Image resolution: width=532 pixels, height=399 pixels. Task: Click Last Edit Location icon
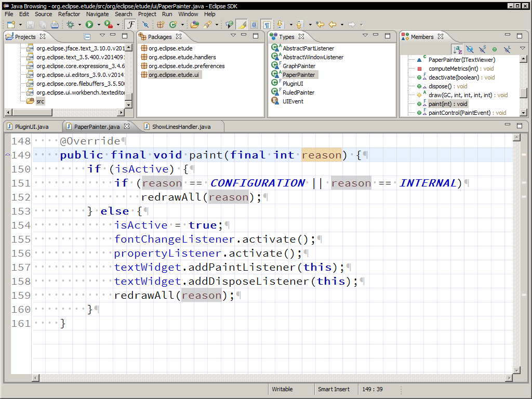tap(320, 24)
